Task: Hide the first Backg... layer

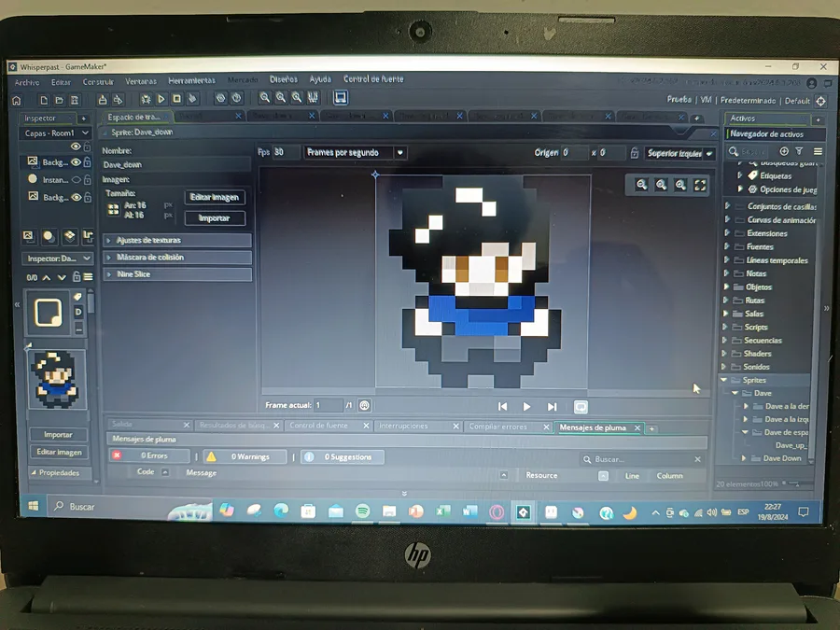Action: (x=77, y=162)
